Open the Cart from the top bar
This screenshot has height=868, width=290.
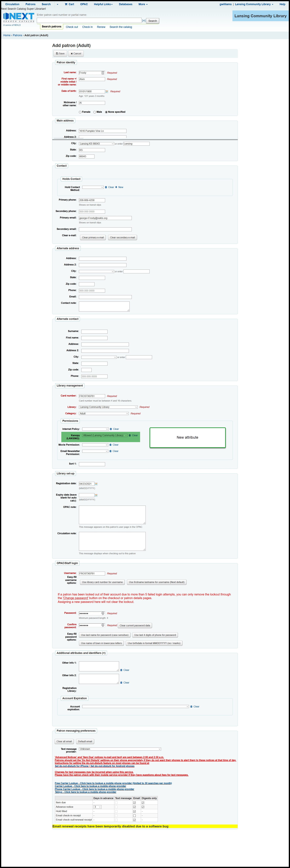[x=69, y=4]
